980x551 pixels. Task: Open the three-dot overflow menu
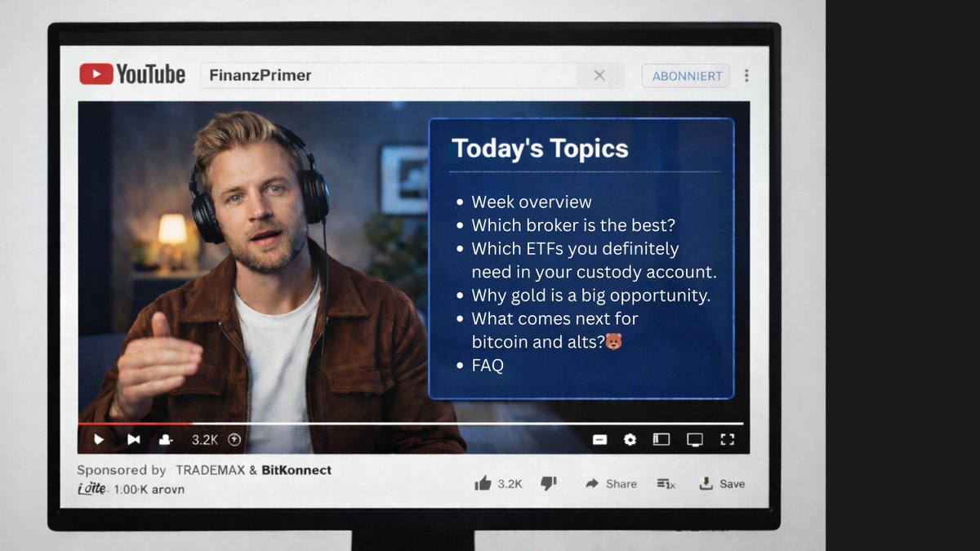click(746, 74)
